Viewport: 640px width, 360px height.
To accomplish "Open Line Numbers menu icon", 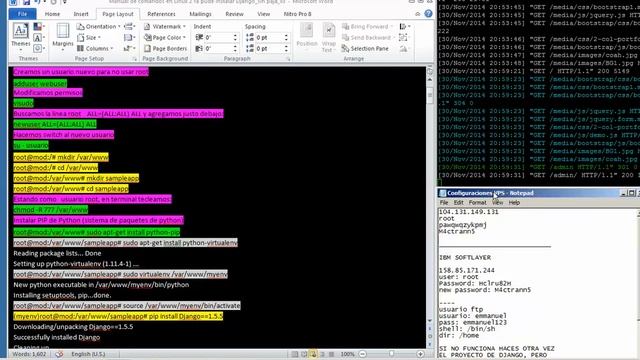I will tap(129, 38).
